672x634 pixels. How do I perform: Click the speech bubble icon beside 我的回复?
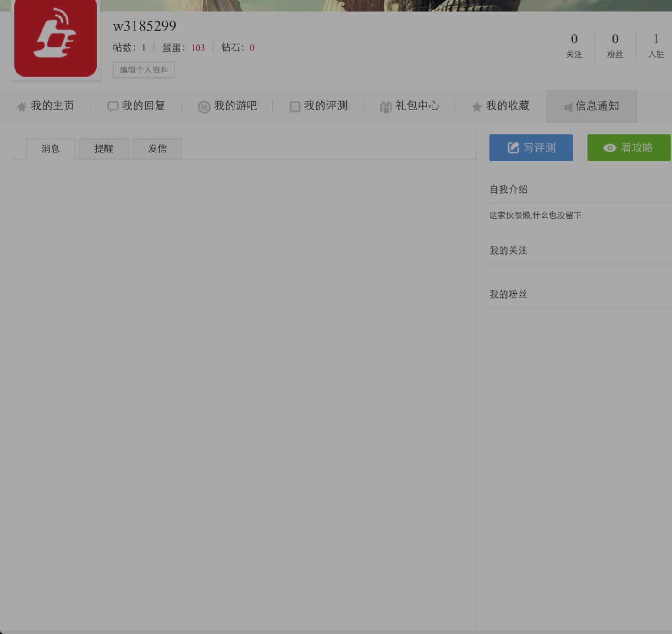click(113, 106)
